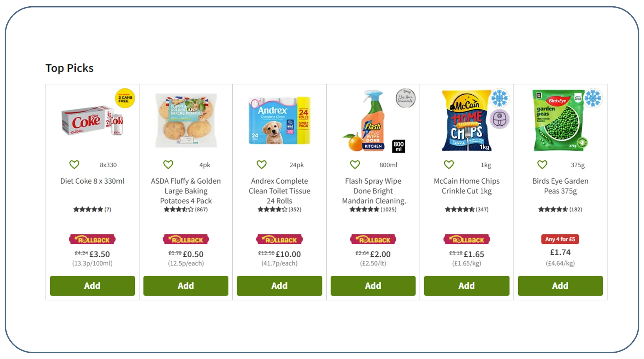Open McCain Home Chips Crinkle Cut title
Viewport: 644px width, 359px height.
click(466, 186)
